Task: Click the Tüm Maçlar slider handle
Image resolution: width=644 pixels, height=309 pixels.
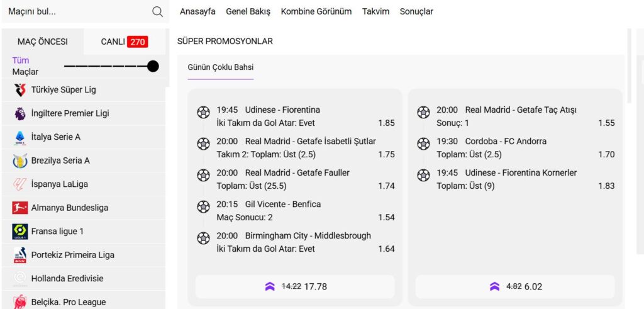Action: 153,66
